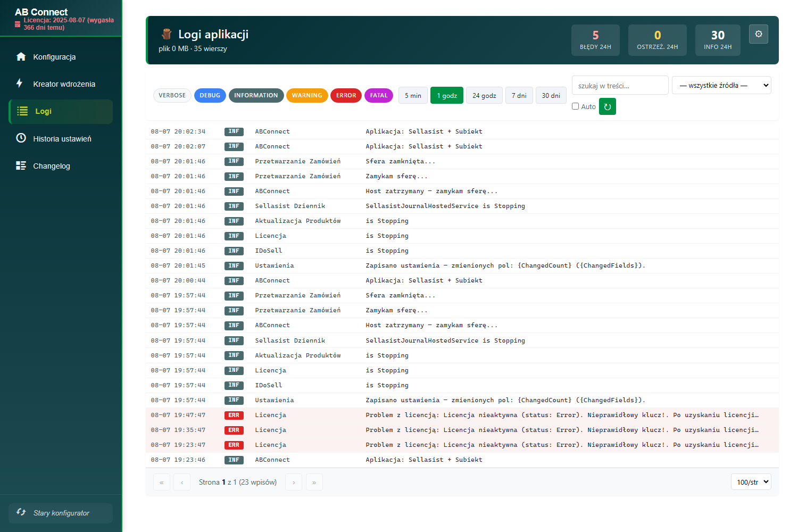This screenshot has height=532, width=798.
Task: Click the INF badge on the 20:00:44 row
Action: pyautogui.click(x=234, y=280)
